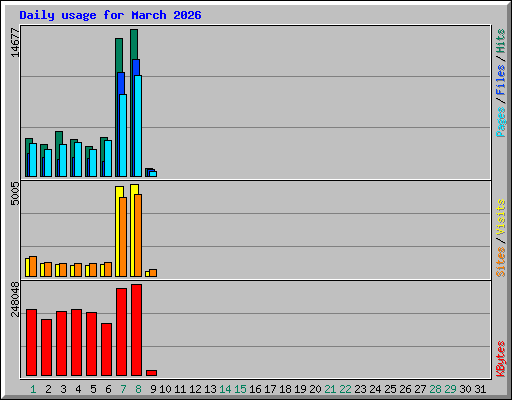Click the 'Pages' legend label
Image resolution: width=512 pixels, height=400 pixels.
coord(501,122)
